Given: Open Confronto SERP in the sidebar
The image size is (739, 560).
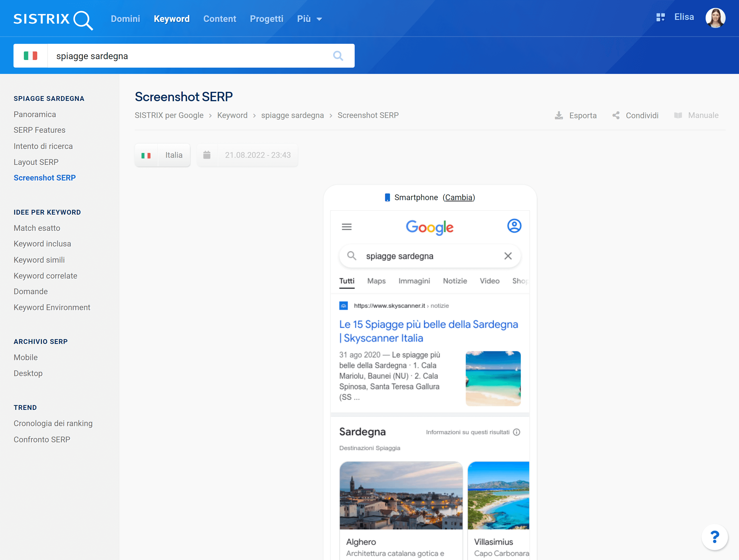Looking at the screenshot, I should 42,440.
